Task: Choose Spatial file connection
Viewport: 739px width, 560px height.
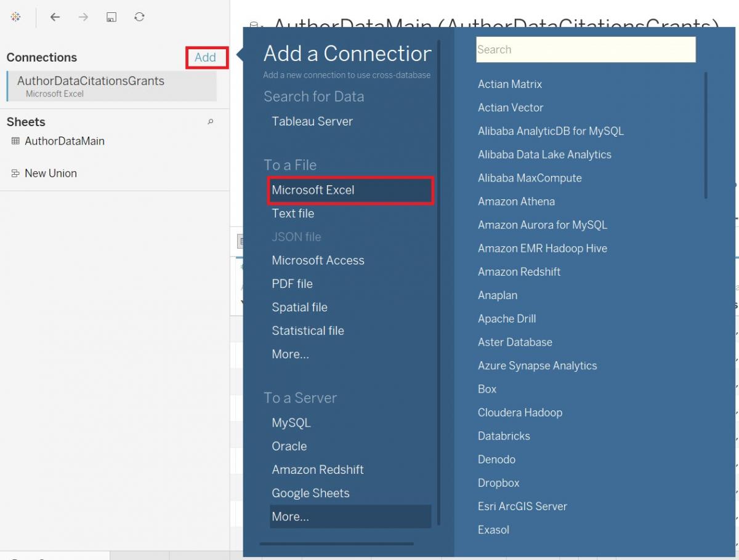Action: click(x=299, y=307)
